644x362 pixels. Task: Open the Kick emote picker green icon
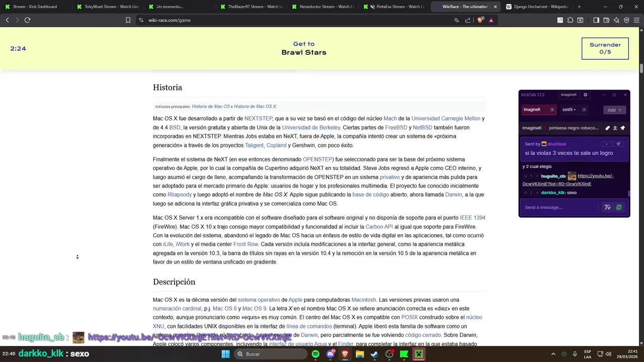(619, 207)
